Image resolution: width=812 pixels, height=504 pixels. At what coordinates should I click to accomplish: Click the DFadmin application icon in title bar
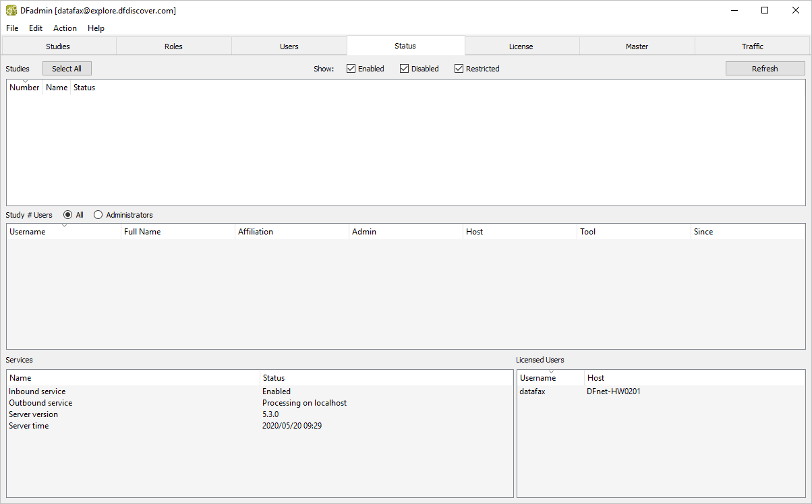click(11, 11)
